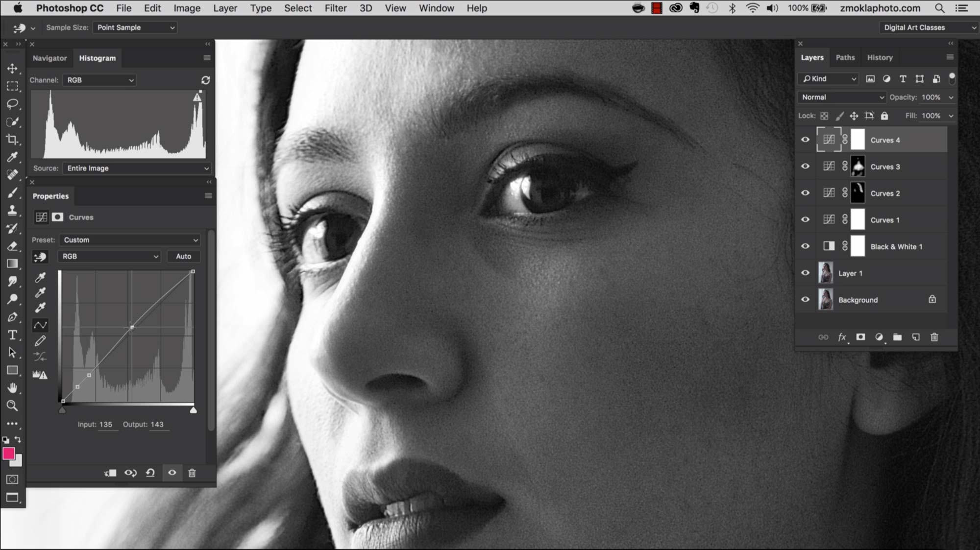Create a new layer
The width and height of the screenshot is (980, 550).
click(916, 337)
